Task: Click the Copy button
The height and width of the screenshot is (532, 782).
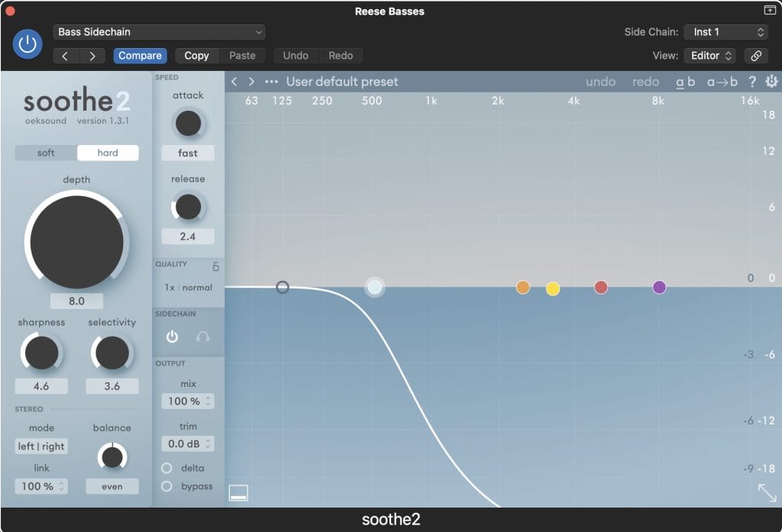Action: (x=196, y=56)
